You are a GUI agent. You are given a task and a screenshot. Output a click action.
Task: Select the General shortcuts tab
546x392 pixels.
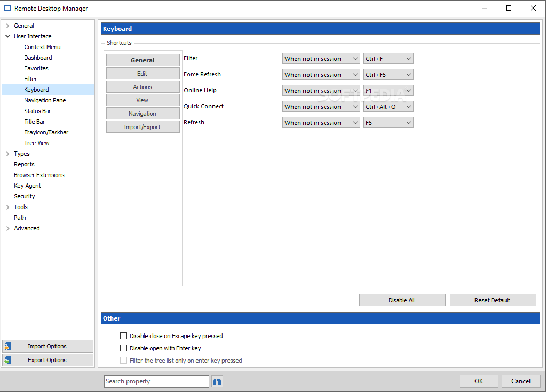(143, 60)
